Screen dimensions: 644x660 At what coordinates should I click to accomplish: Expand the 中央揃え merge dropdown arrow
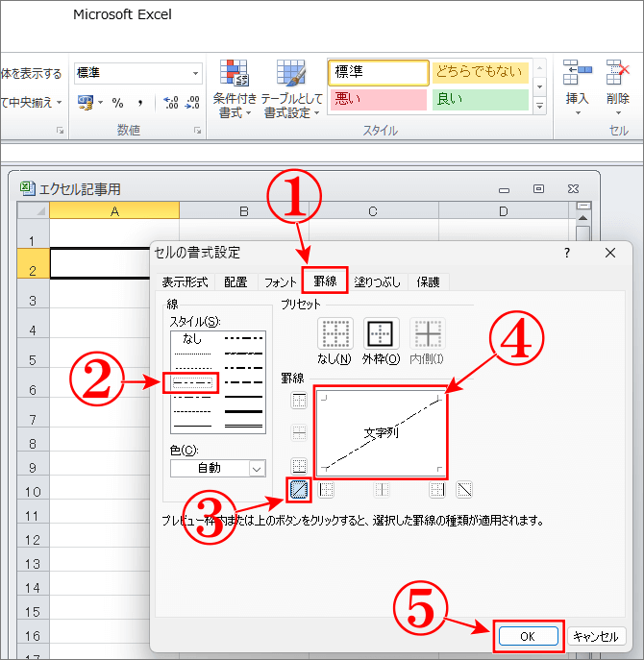click(60, 102)
